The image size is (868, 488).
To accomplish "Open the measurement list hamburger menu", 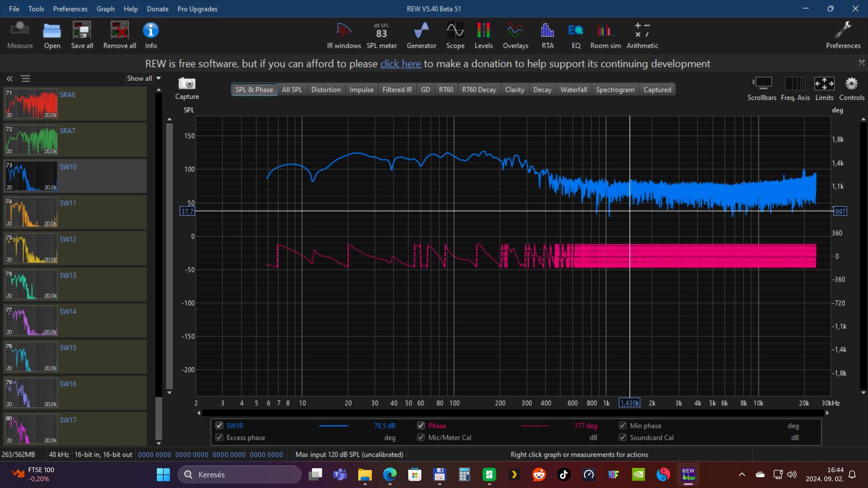I will (26, 79).
